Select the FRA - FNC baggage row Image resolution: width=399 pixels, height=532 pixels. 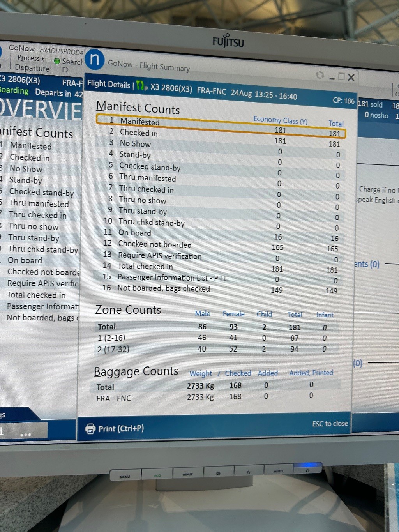point(114,398)
